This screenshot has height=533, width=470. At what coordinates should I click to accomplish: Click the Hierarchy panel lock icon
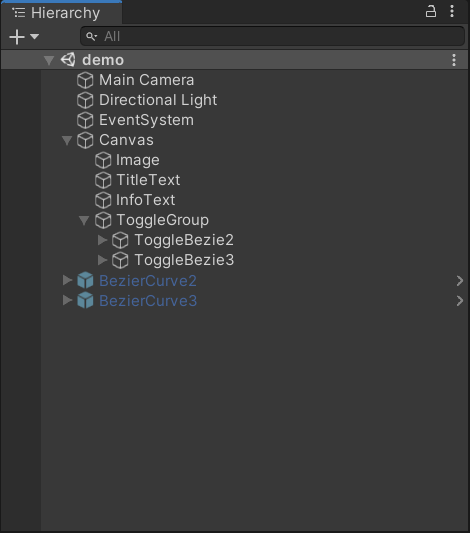[x=431, y=11]
